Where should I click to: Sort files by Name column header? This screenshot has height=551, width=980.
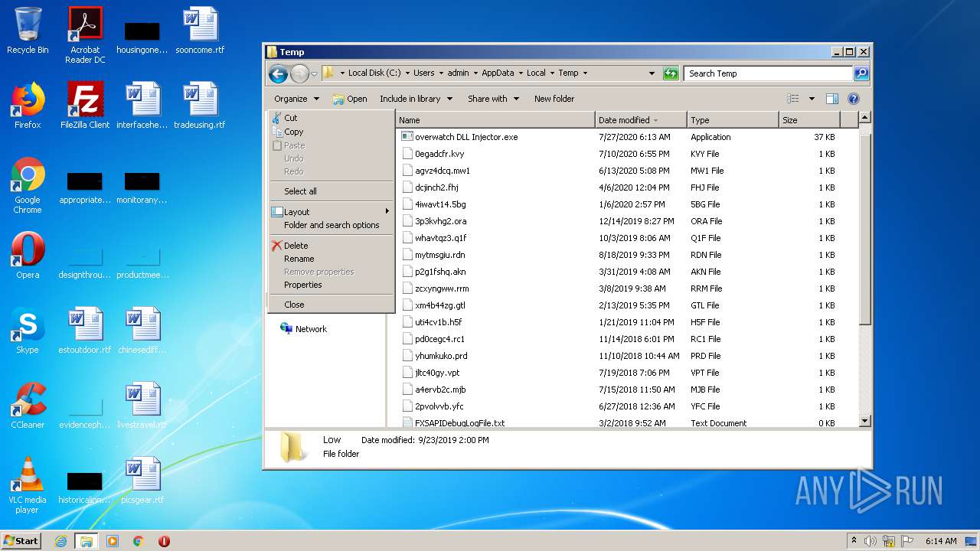[495, 120]
